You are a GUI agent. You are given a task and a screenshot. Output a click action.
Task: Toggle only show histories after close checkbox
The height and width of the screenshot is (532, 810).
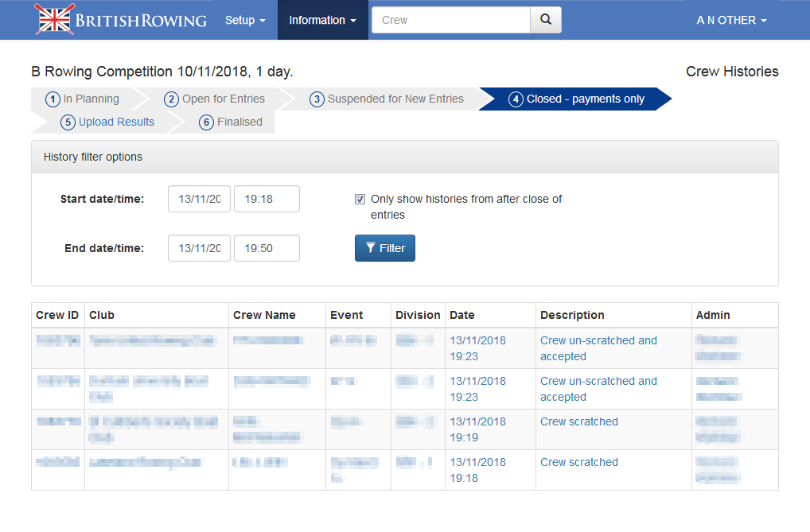[360, 200]
